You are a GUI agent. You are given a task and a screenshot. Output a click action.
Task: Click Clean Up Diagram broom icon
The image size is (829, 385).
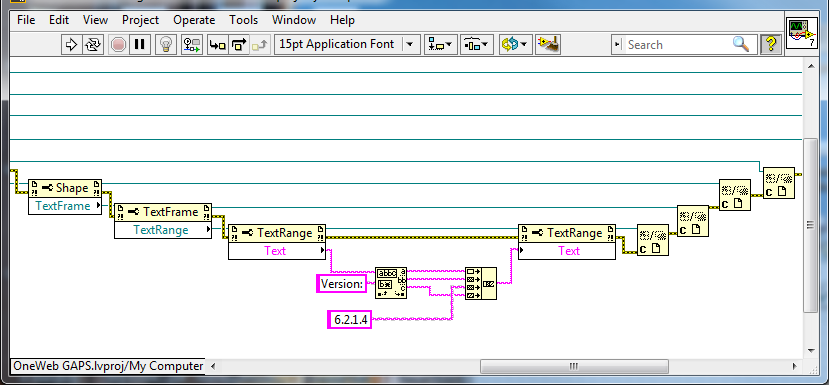[548, 44]
